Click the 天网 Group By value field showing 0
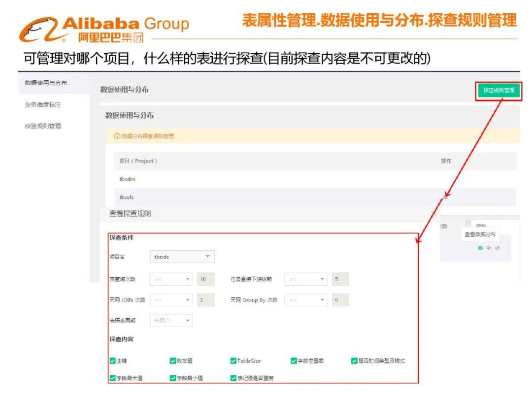 [x=340, y=300]
